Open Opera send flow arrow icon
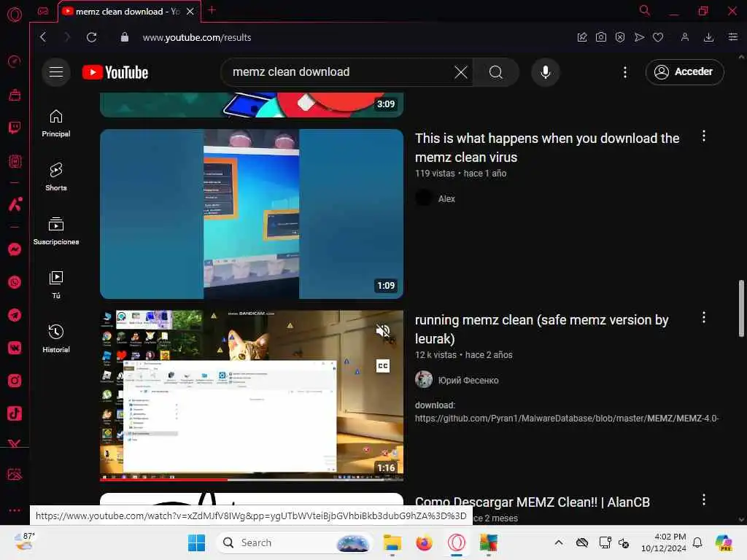 point(639,37)
